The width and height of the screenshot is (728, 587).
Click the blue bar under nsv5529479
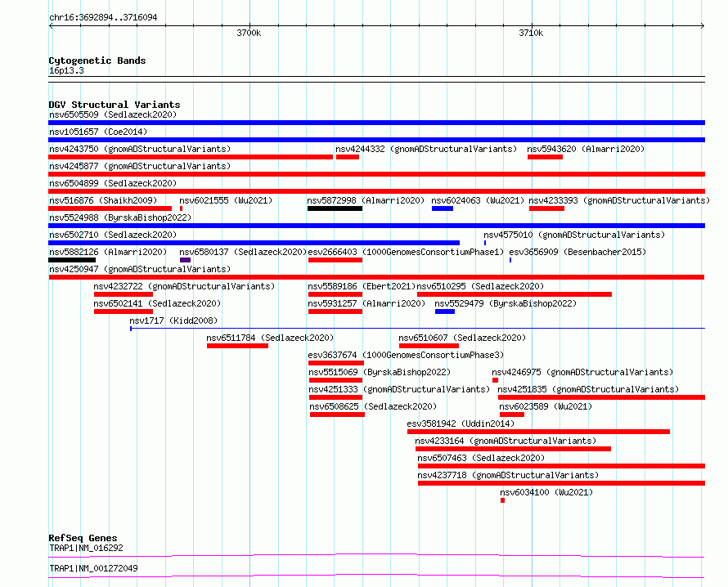pyautogui.click(x=445, y=311)
